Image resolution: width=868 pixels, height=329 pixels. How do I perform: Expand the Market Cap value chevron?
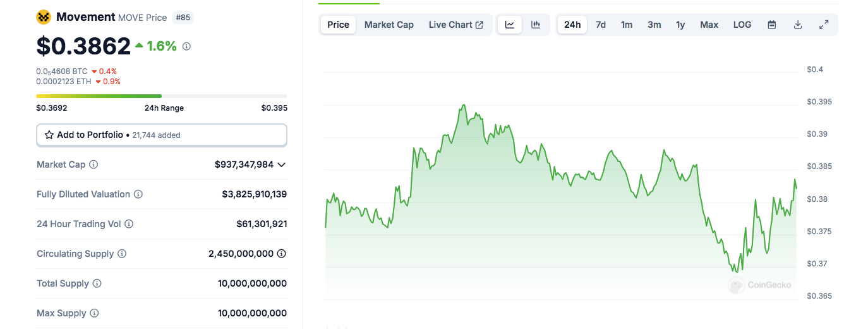click(282, 164)
